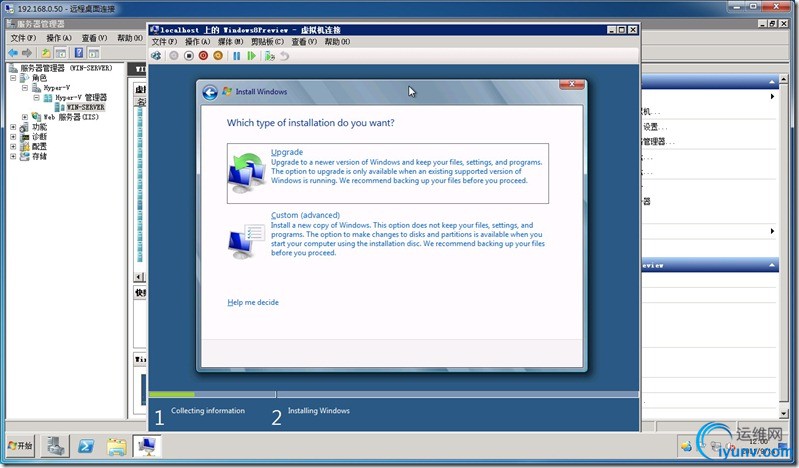Click the scroll-up arrow of the actions pane
The image size is (799, 468).
(784, 79)
